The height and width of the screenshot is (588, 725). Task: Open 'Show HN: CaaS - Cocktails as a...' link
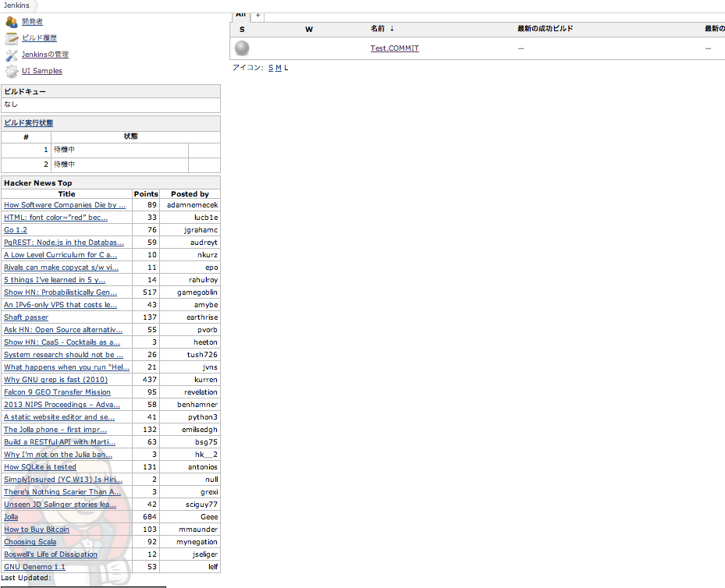(62, 342)
